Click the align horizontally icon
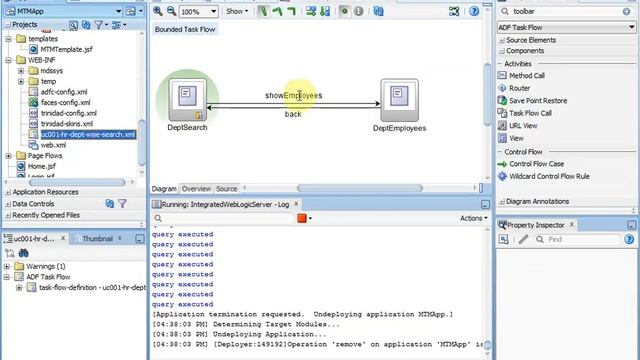Viewport: 640px width, 360px height. point(311,11)
